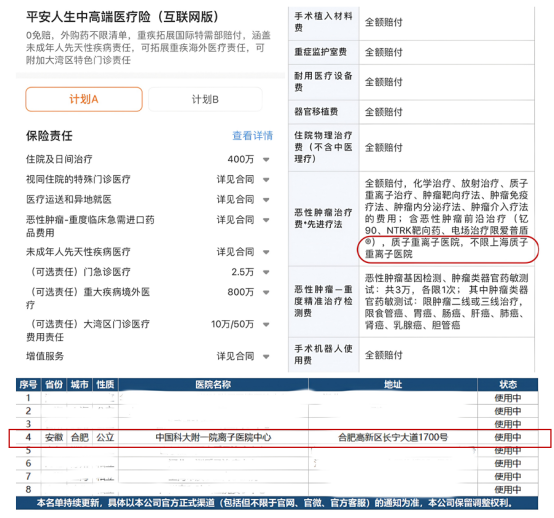The height and width of the screenshot is (518, 554).
Task: Click the 中国科大附一院离子医院中心 hospital name
Action: tap(213, 437)
